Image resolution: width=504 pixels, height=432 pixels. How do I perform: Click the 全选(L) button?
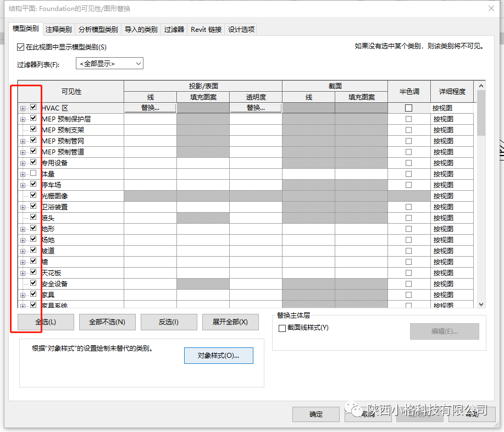pos(45,322)
